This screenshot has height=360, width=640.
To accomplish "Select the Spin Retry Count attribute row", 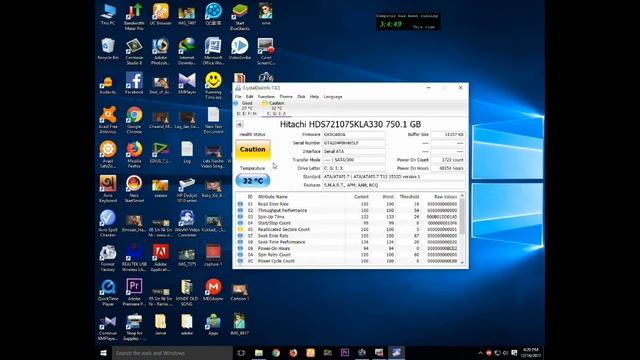I will [x=347, y=255].
